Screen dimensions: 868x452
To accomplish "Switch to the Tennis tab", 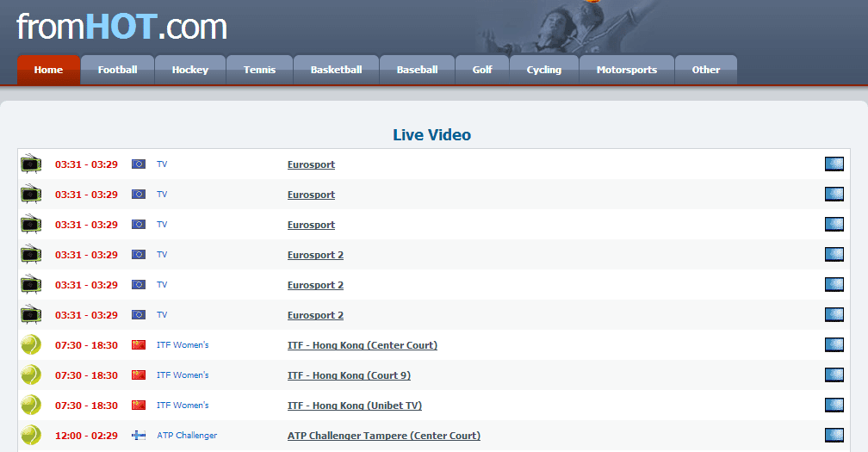I will tap(259, 70).
